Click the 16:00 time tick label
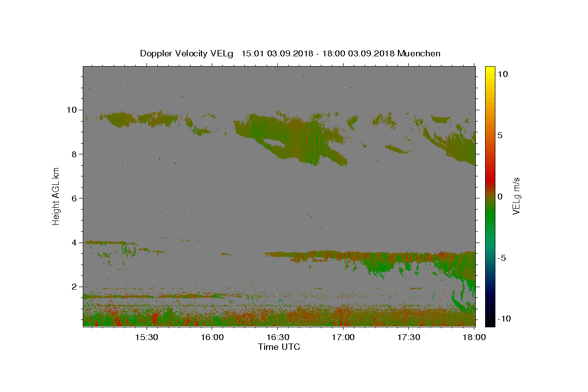Image resolution: width=588 pixels, height=392 pixels. 212,338
